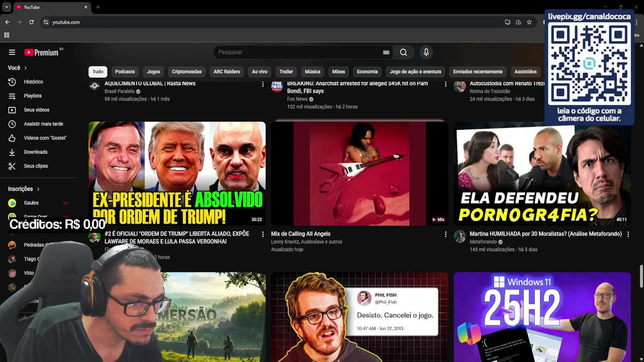
Task: Reload the page with the refresh icon
Action: click(x=31, y=22)
